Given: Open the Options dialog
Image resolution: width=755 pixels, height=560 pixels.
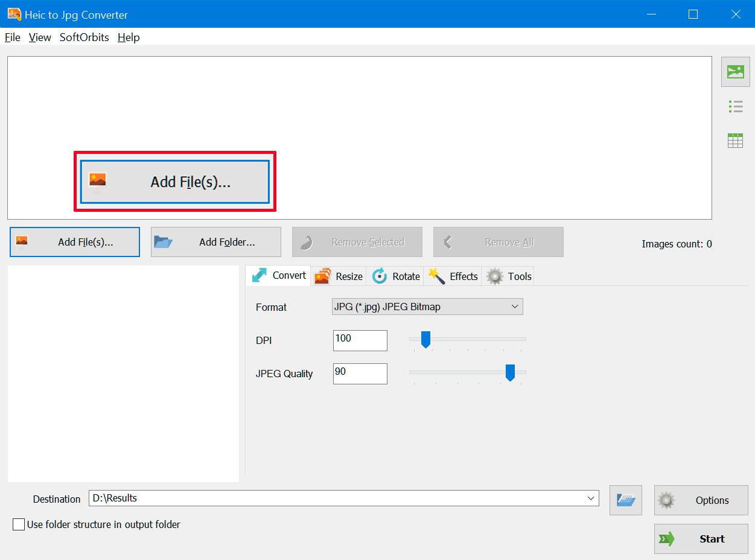Looking at the screenshot, I should (700, 500).
